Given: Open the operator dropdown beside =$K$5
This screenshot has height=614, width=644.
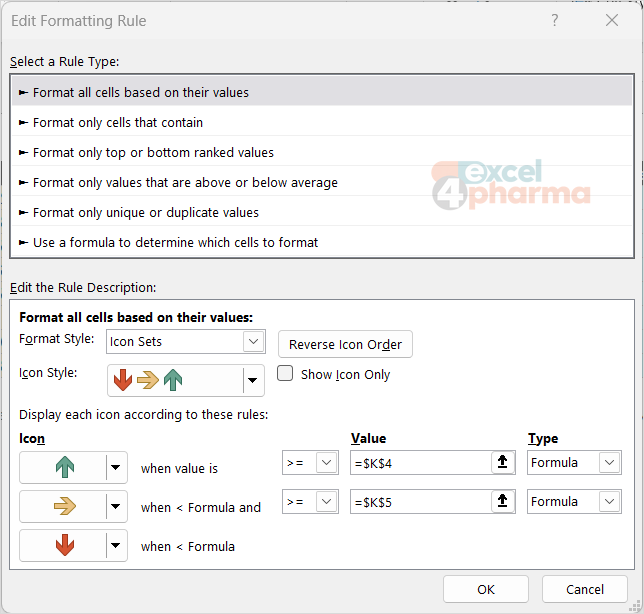Looking at the screenshot, I should click(x=310, y=501).
